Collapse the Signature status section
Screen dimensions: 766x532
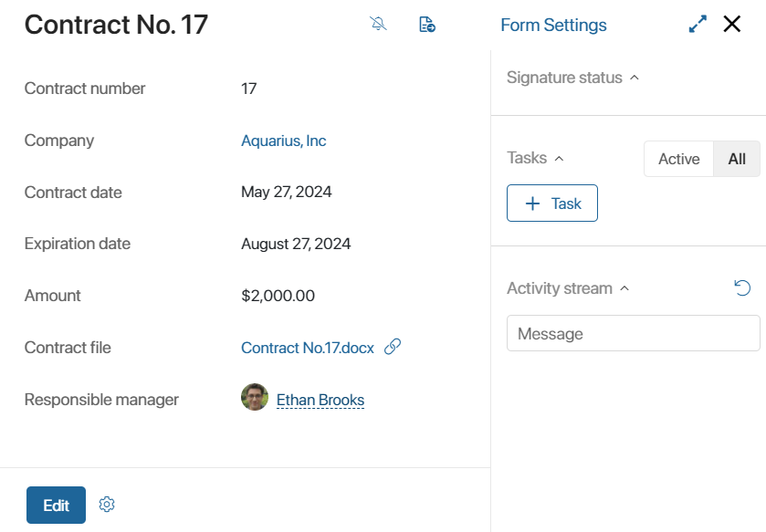635,78
